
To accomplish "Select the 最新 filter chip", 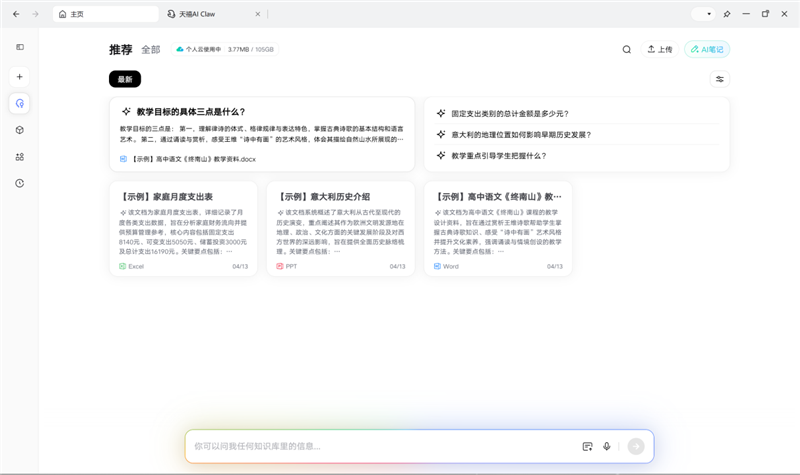I will click(125, 79).
